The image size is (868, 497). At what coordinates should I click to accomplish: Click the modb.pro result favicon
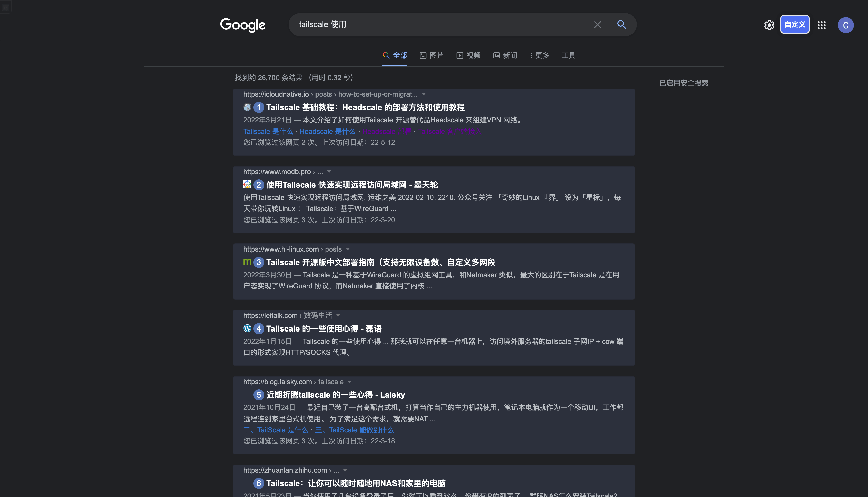247,185
